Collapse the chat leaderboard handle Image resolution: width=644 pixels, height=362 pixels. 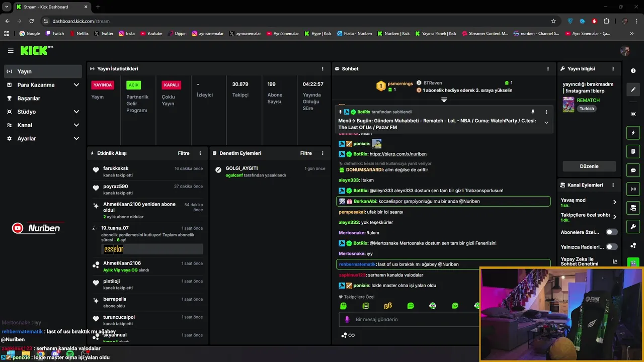pos(444,100)
